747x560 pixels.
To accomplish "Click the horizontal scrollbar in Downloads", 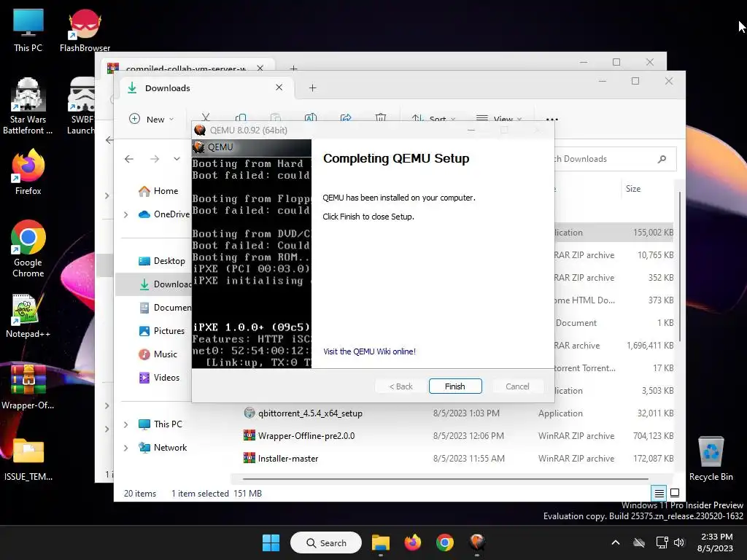I will click(445, 478).
